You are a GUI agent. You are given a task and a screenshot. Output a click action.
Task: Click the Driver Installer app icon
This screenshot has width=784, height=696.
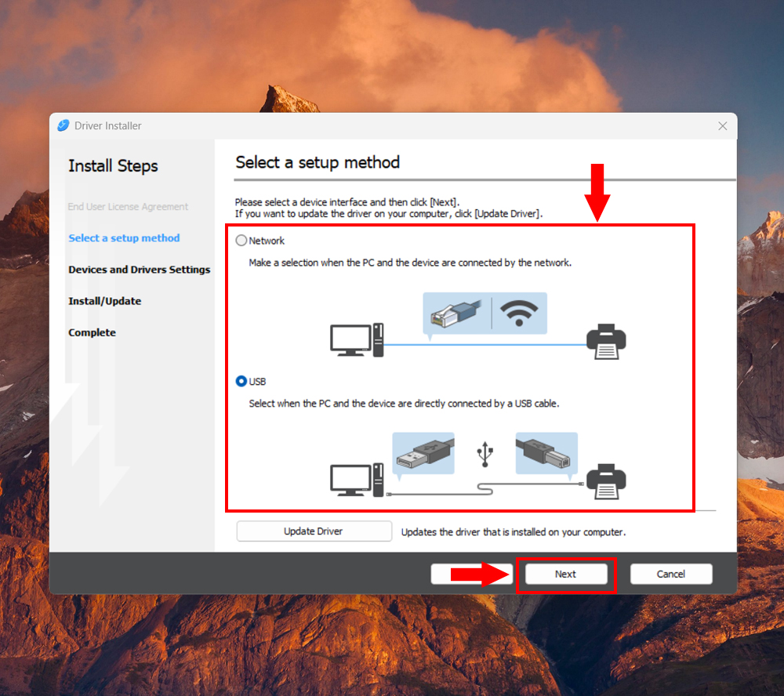pos(64,125)
